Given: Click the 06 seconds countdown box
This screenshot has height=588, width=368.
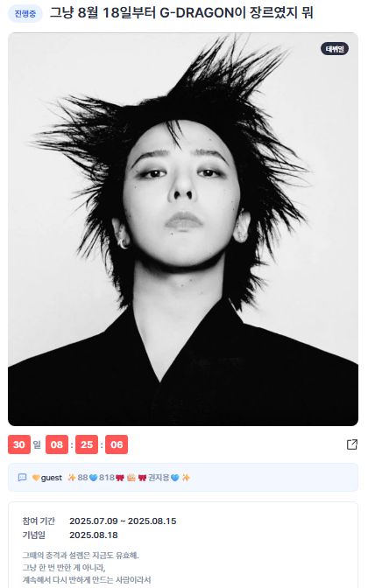Looking at the screenshot, I should [x=117, y=444].
